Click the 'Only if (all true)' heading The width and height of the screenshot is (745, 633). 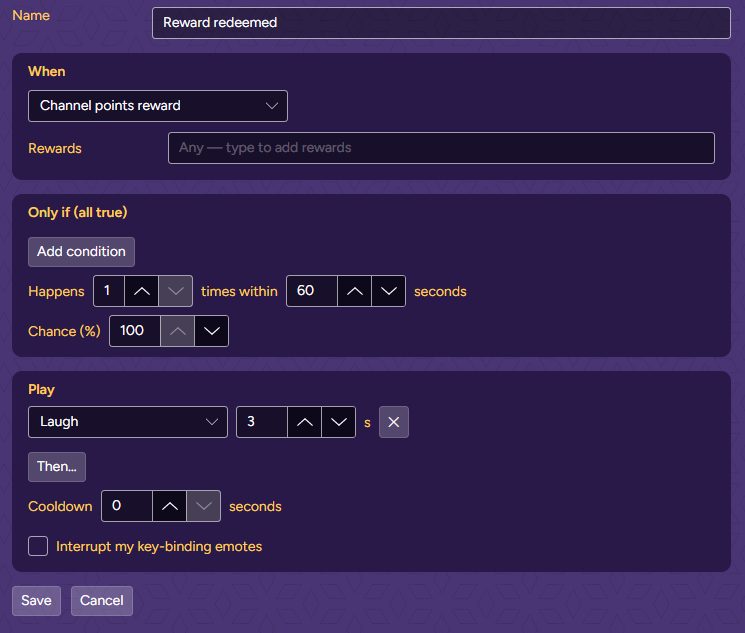tap(77, 212)
